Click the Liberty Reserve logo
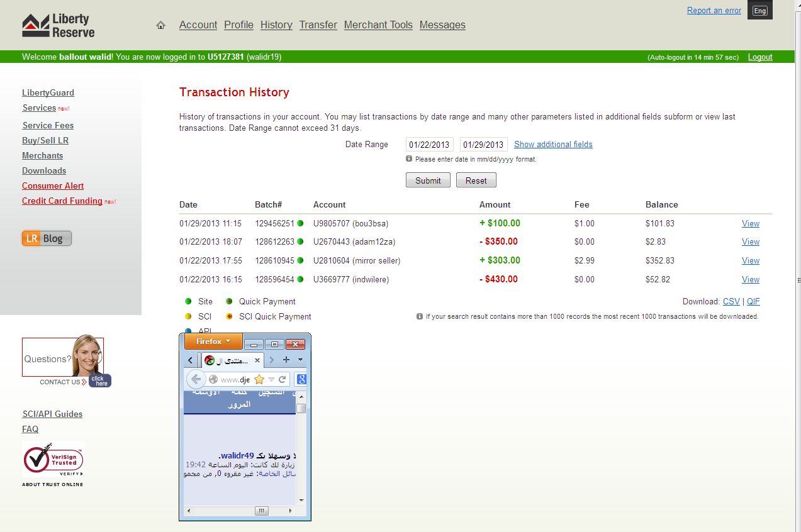Screen dimensions: 801x532 [59, 26]
